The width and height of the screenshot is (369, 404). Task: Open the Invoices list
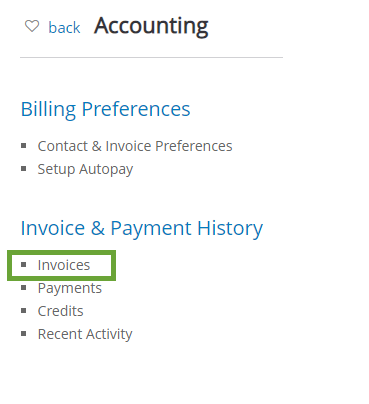tap(64, 265)
